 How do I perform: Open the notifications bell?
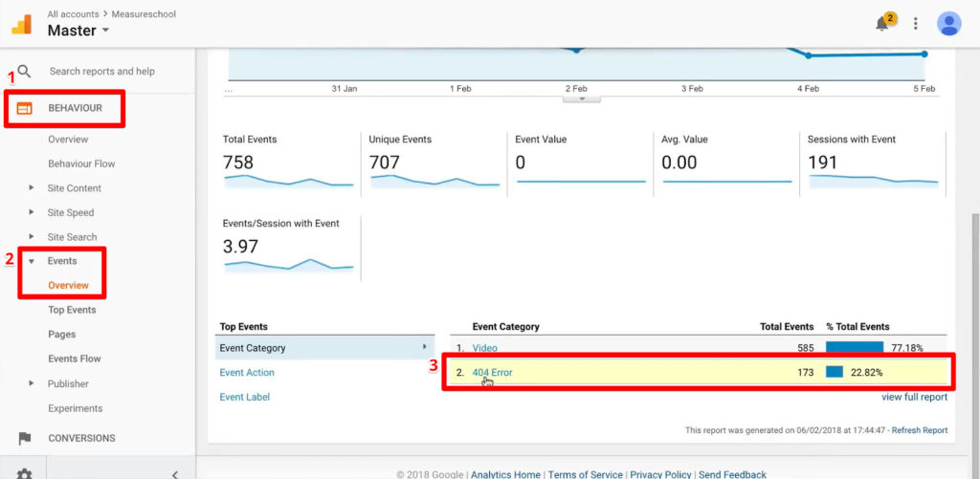(x=881, y=24)
